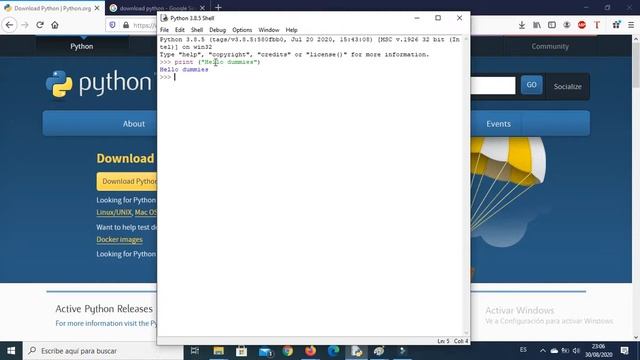Open the Debug menu in IDLE
Viewport: 640px width, 360px height.
click(218, 30)
